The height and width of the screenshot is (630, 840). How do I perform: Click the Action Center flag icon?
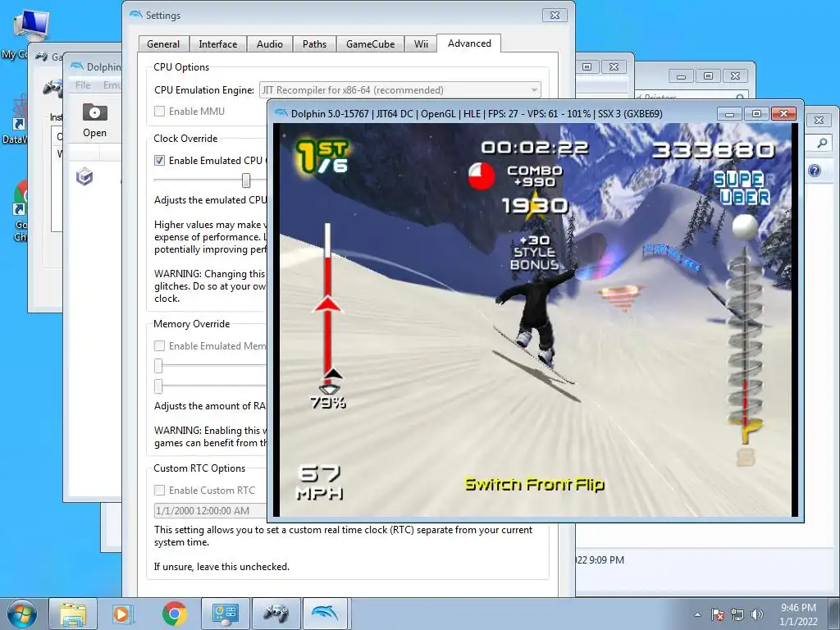pos(717,614)
